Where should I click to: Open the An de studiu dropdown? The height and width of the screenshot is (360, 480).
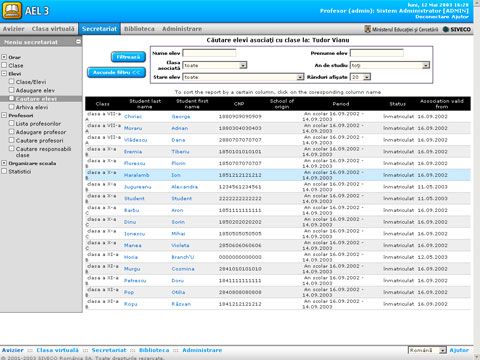pos(426,65)
